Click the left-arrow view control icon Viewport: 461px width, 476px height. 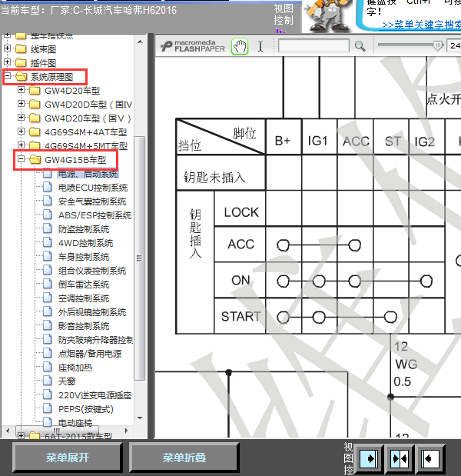[430, 458]
